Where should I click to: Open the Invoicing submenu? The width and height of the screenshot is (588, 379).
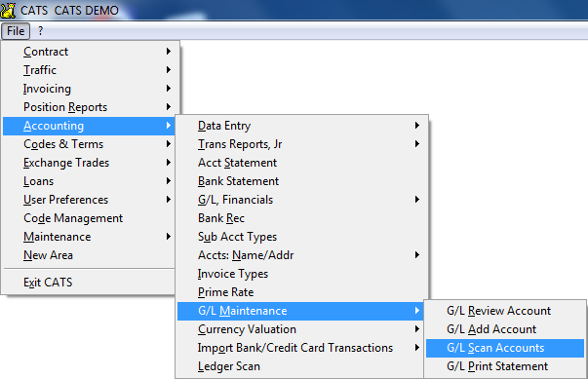89,89
